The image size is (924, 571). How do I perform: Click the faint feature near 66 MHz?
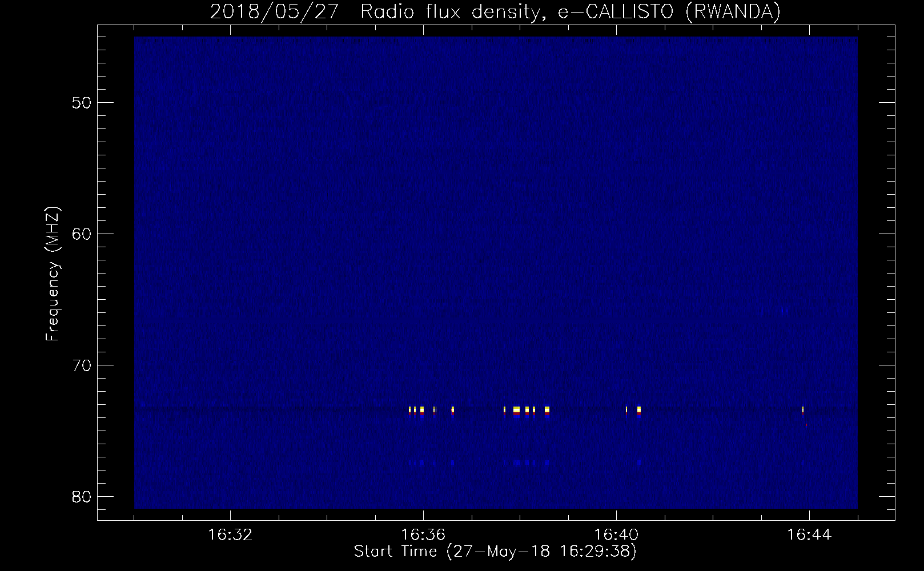(x=785, y=311)
